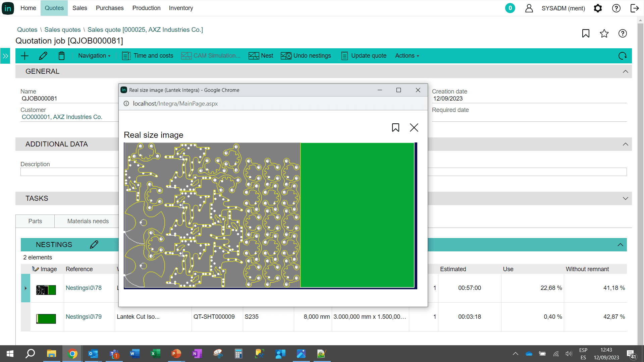Click the Undo nestings button

tap(306, 56)
